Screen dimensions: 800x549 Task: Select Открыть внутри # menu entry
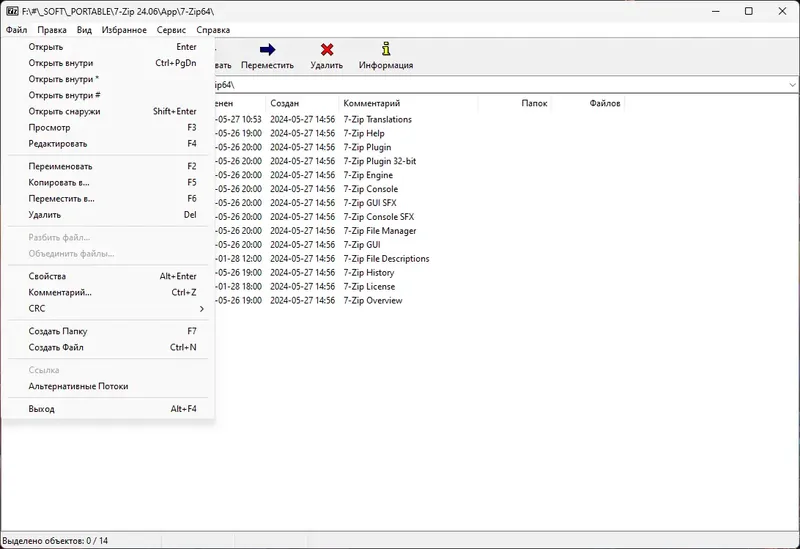tap(108, 95)
